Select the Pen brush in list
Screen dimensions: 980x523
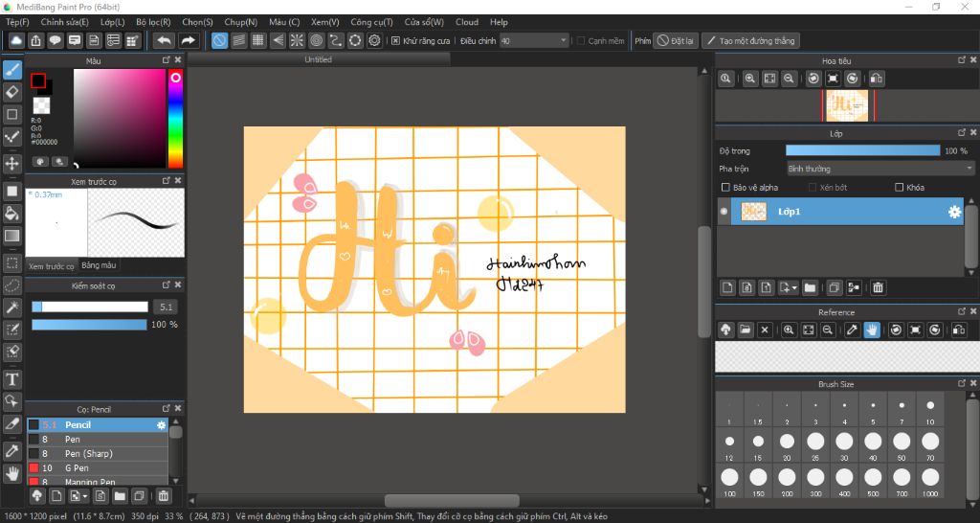[x=98, y=439]
